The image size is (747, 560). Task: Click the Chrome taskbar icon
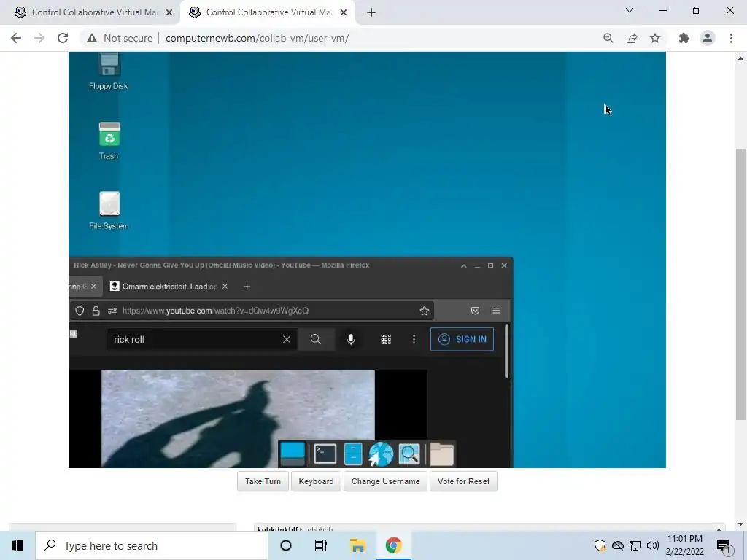point(393,545)
